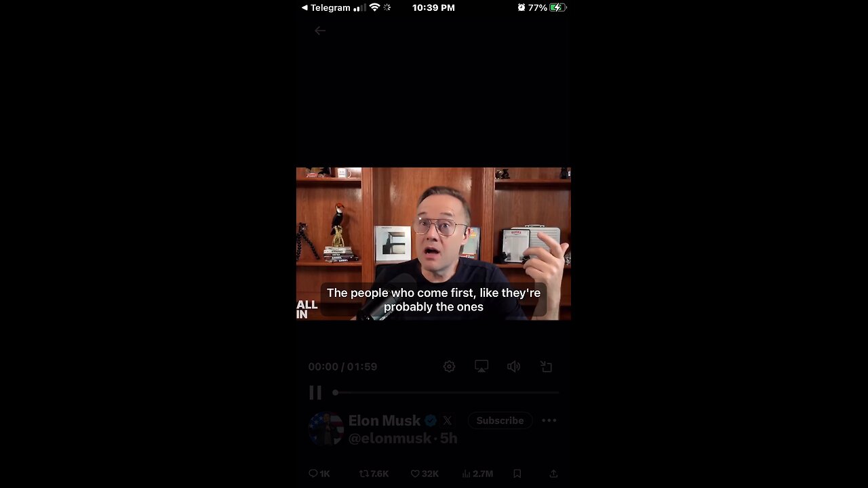Mute video with the speaker icon
Image resolution: width=868 pixels, height=488 pixels.
click(514, 367)
